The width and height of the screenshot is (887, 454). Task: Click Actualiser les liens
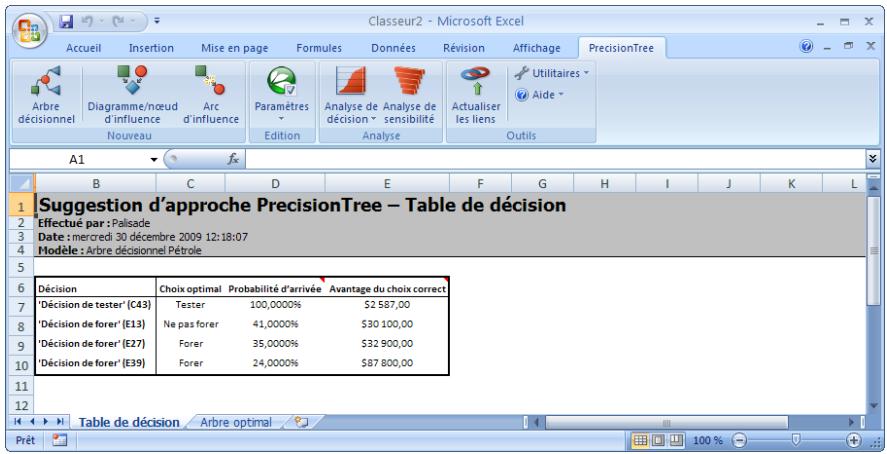476,94
